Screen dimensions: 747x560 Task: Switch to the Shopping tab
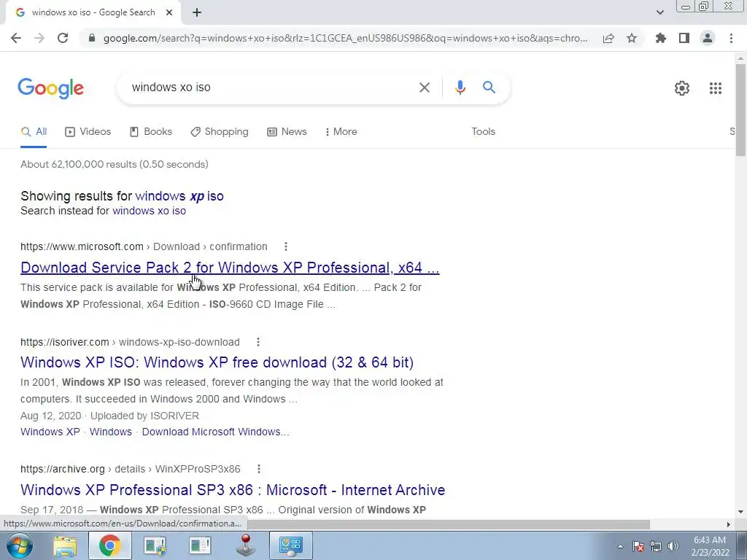[x=220, y=132]
